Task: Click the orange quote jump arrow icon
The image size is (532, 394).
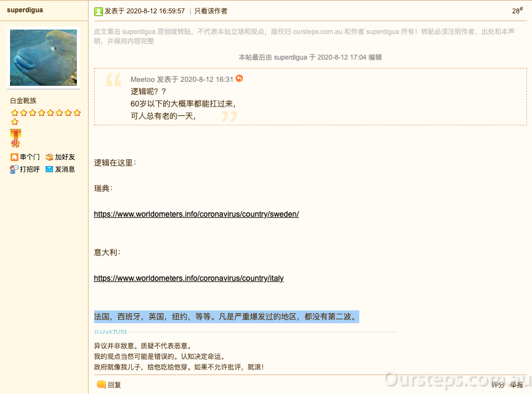Action: [240, 79]
